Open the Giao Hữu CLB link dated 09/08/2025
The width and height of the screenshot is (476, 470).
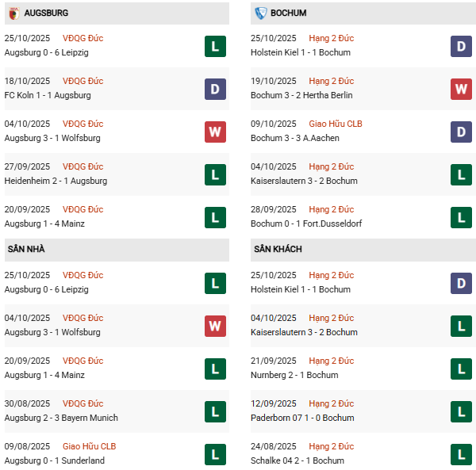point(90,446)
